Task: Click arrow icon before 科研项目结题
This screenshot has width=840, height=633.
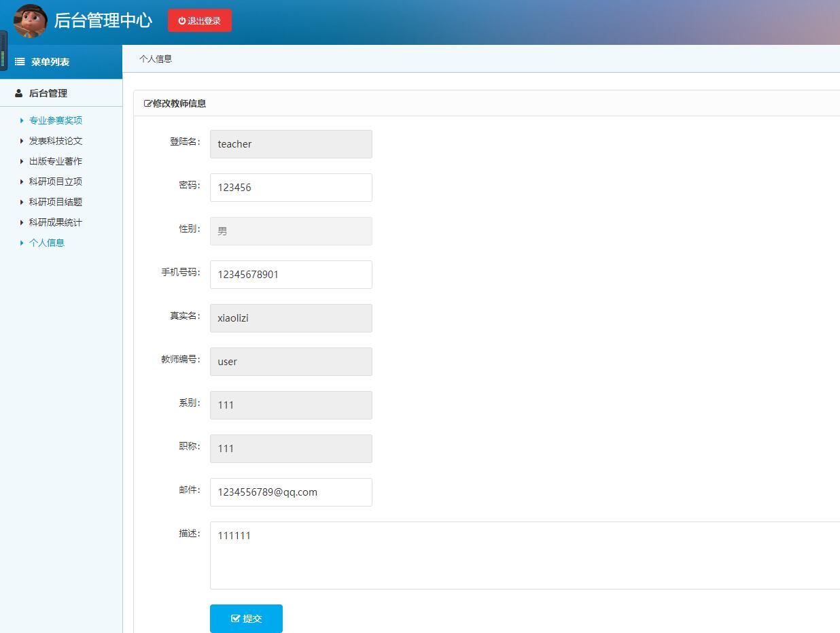Action: 22,202
